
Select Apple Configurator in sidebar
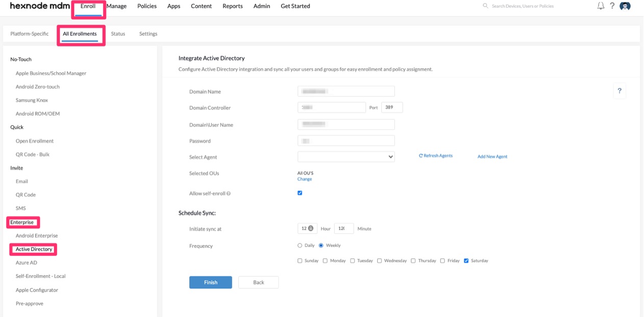tap(37, 290)
